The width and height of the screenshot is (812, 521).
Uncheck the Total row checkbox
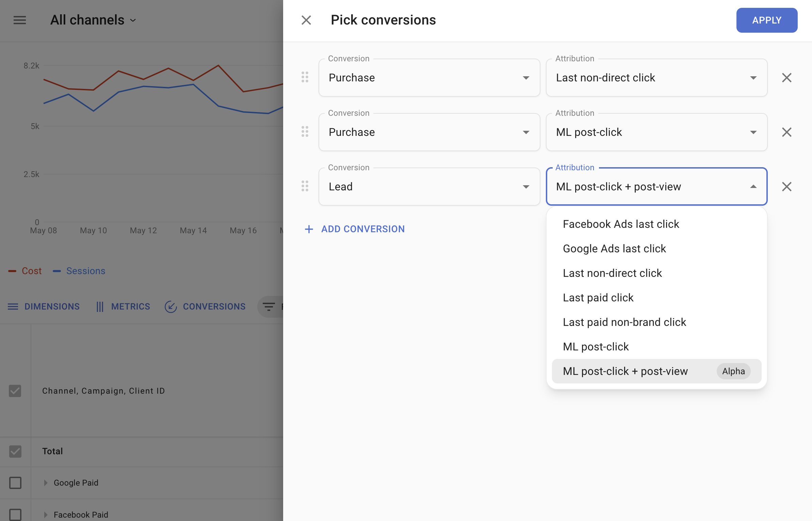pos(14,451)
